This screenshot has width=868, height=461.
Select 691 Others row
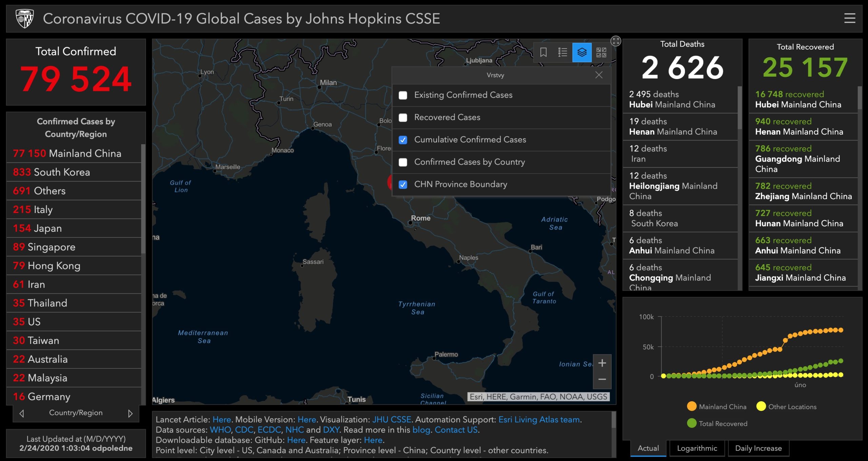point(74,191)
